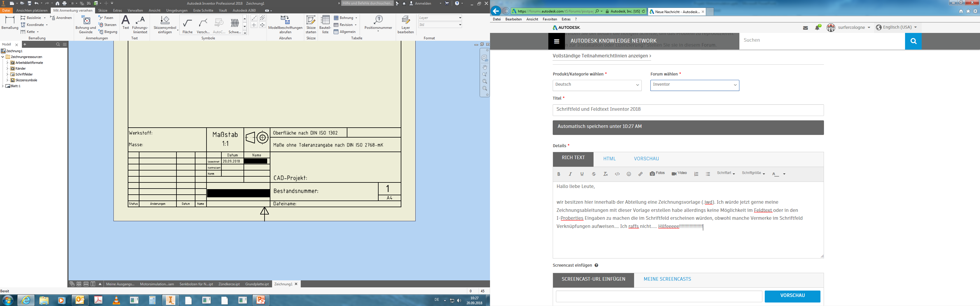Select Layer bearbeiten icon
Image resolution: width=980 pixels, height=306 pixels.
[x=405, y=24]
